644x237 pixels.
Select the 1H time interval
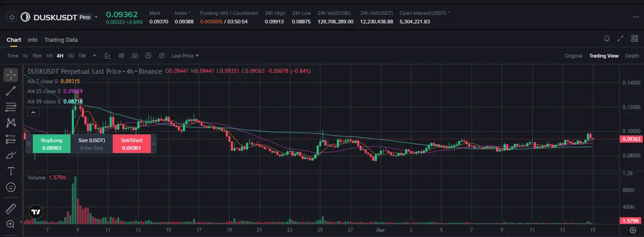pos(49,56)
